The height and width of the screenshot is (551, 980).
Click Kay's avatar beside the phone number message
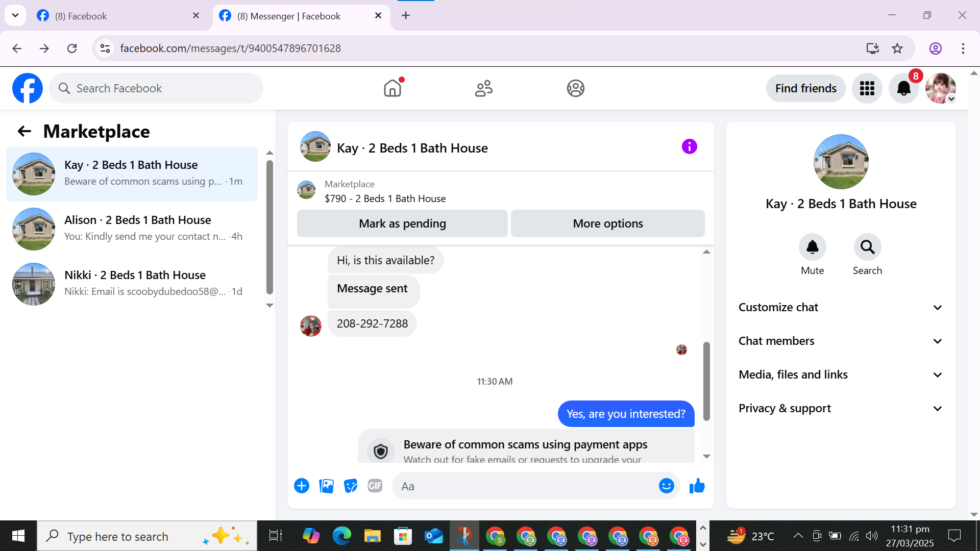click(311, 326)
